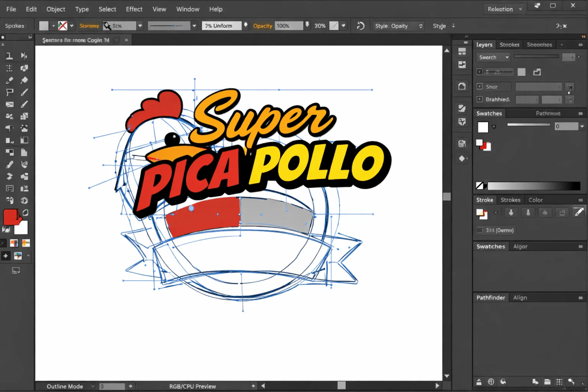The image size is (588, 392).
Task: Close the open document tab
Action: tap(126, 40)
